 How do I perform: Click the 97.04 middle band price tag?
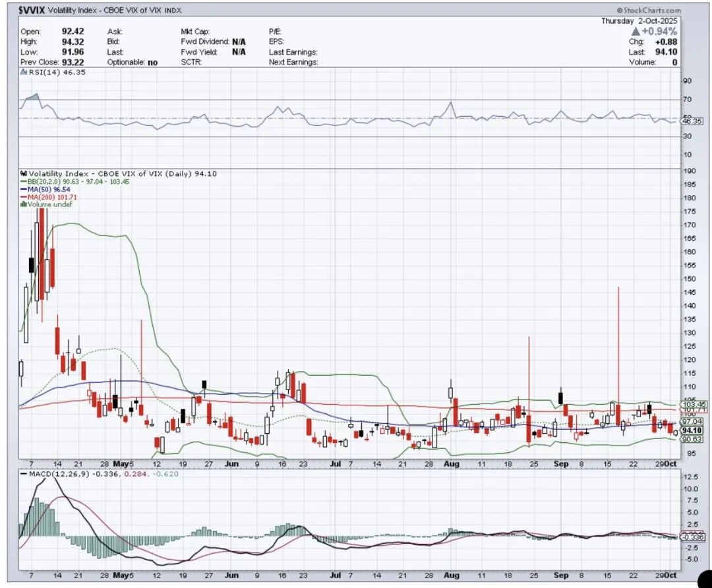[x=692, y=422]
